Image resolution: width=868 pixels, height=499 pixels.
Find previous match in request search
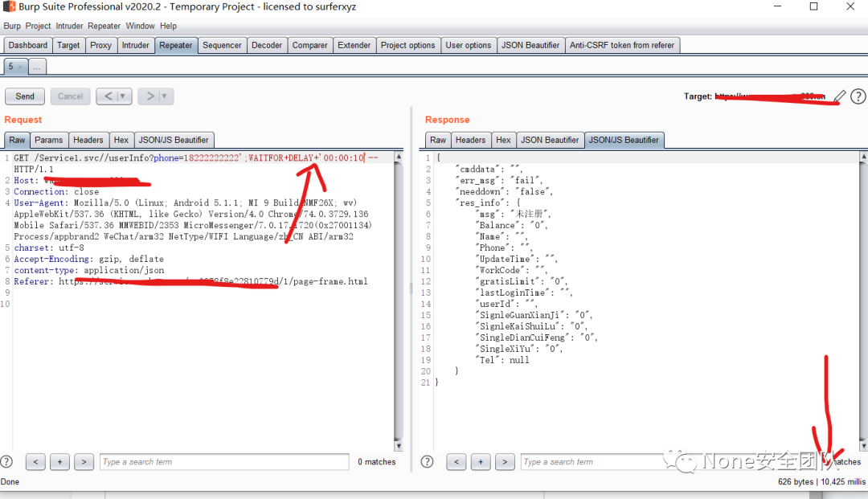35,461
